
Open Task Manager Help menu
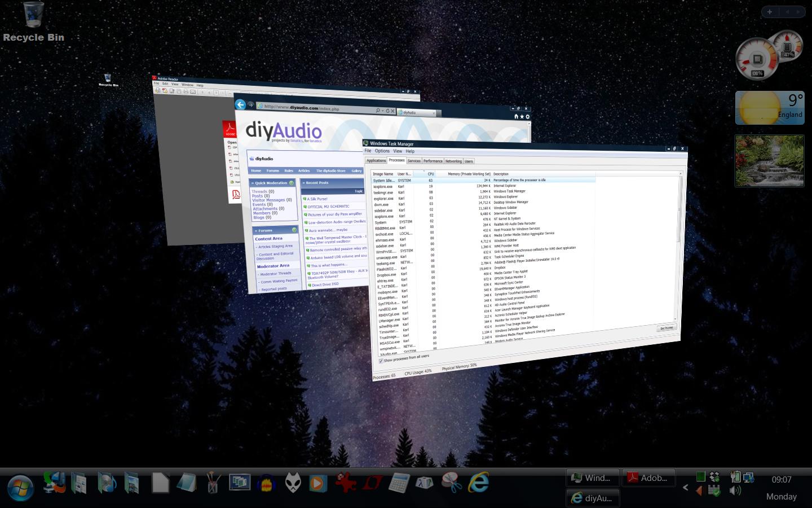[410, 151]
